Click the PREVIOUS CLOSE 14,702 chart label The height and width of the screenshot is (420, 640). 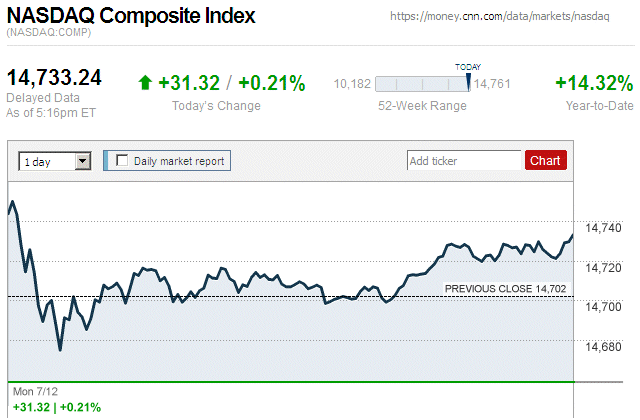click(505, 289)
